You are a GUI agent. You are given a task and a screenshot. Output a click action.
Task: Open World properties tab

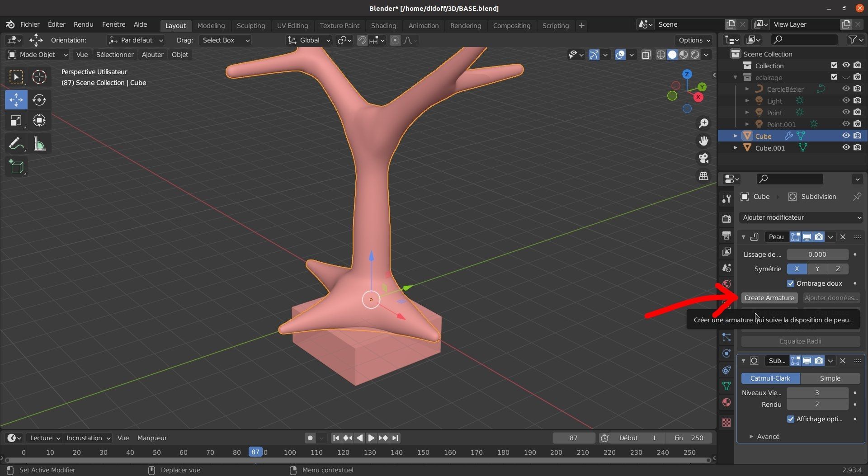pyautogui.click(x=726, y=284)
